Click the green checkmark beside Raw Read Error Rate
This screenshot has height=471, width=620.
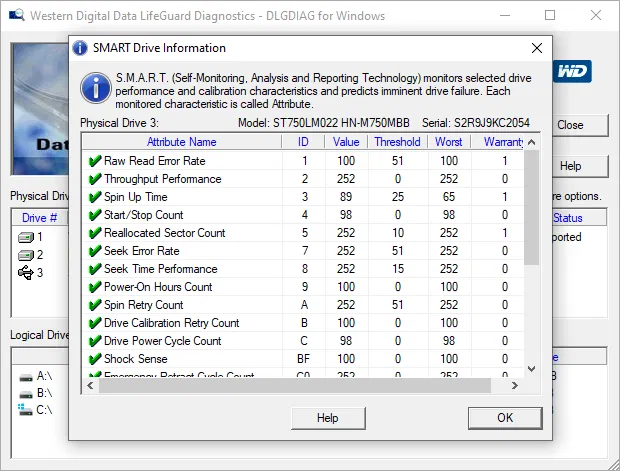click(x=95, y=161)
